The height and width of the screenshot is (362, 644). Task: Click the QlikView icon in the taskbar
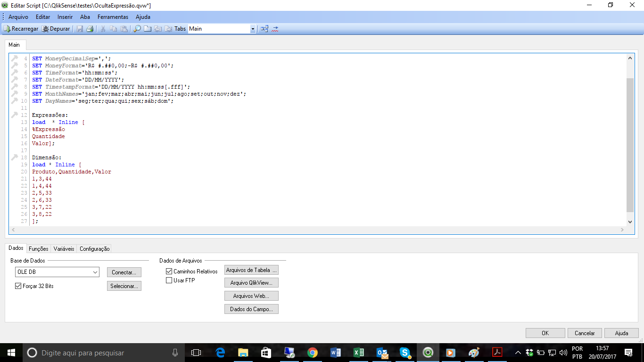428,353
